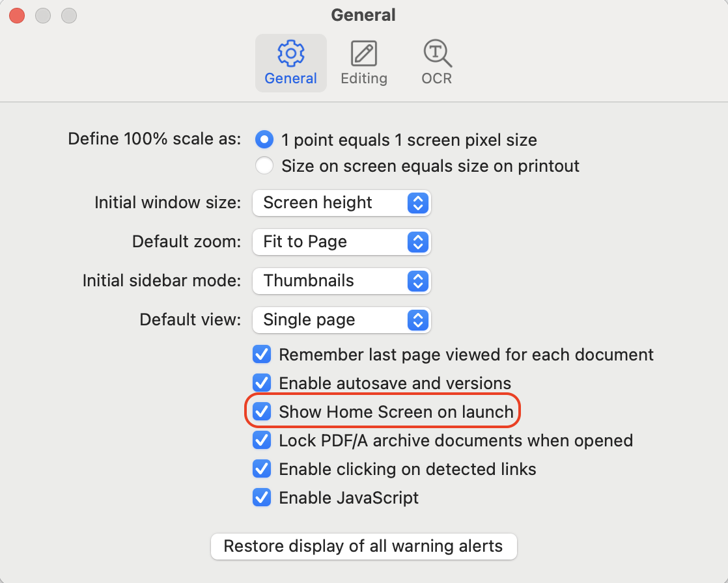This screenshot has height=583, width=728.
Task: Switch to the OCR tab
Action: coord(435,62)
